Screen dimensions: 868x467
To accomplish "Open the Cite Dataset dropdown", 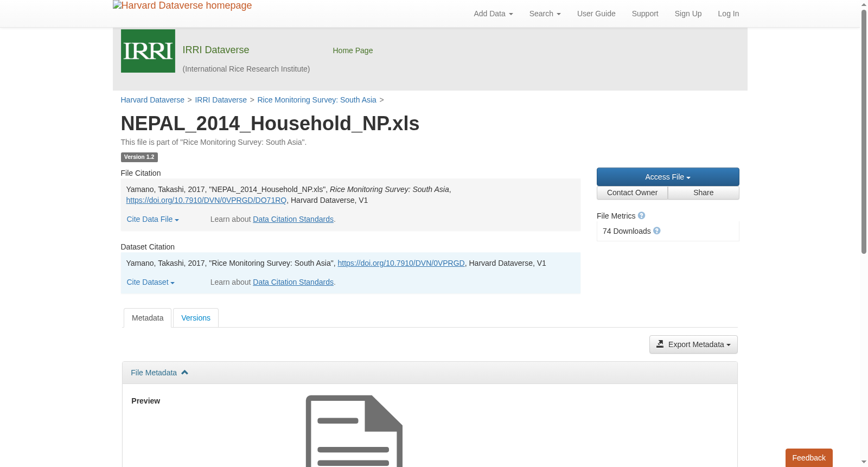I will click(x=151, y=282).
